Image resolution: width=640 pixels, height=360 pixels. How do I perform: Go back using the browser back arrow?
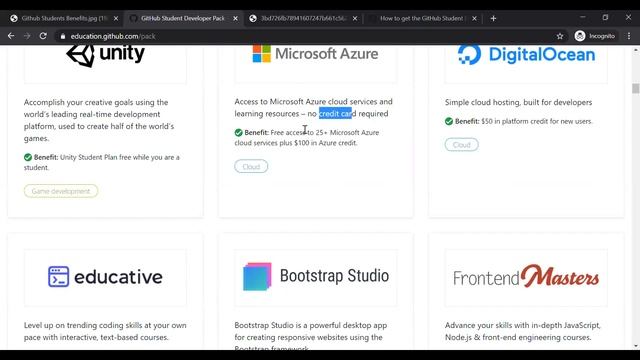coord(11,36)
